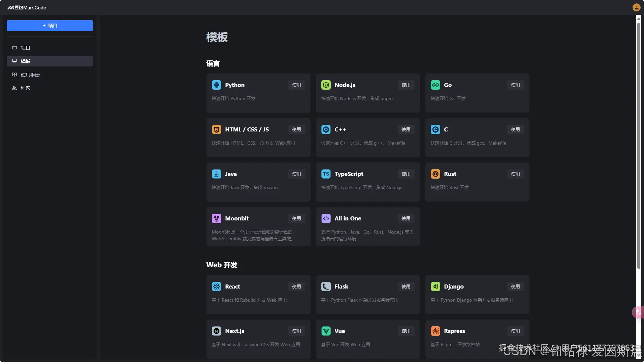This screenshot has height=362, width=644.
Task: Use the Moonbit template
Action: pyautogui.click(x=296, y=218)
